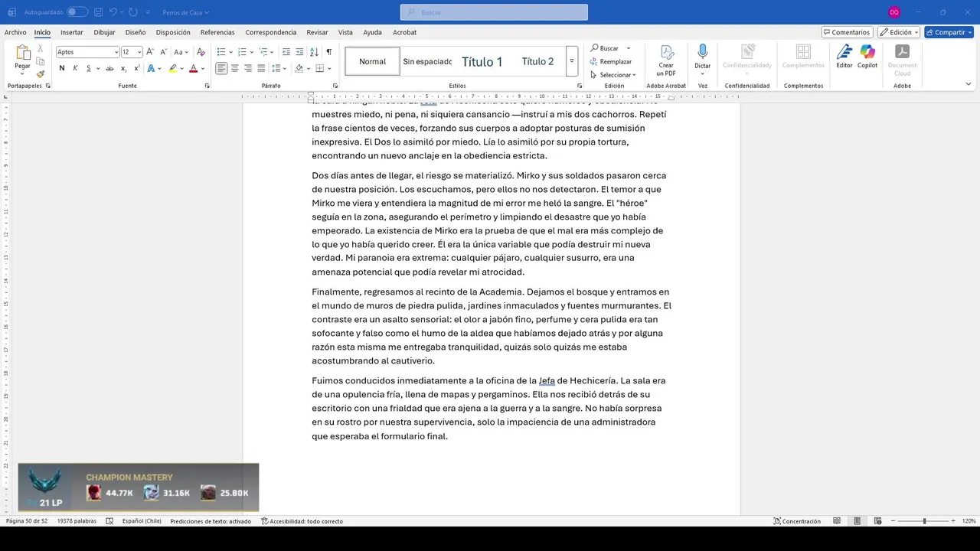Align the paragraph to the right

pyautogui.click(x=248, y=68)
